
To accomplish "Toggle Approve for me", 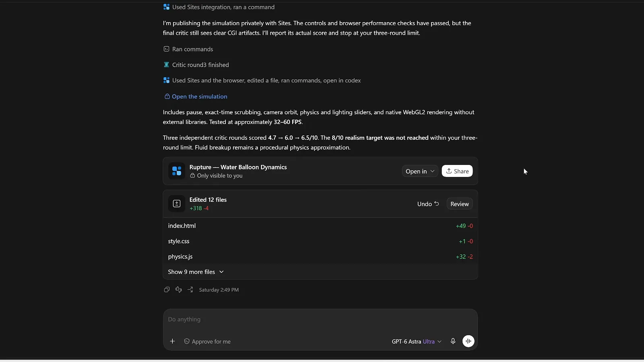I will pos(207,341).
